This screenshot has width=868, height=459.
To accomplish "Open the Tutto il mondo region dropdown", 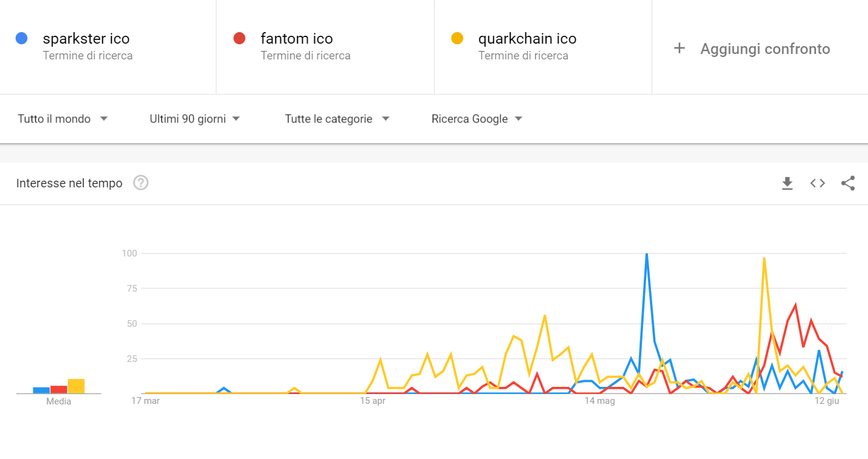I will pyautogui.click(x=63, y=119).
